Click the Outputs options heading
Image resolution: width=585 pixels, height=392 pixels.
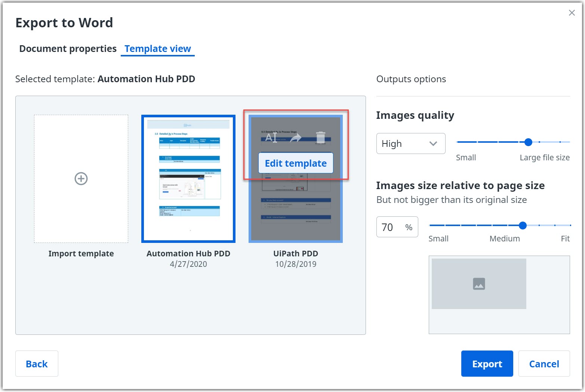click(x=411, y=79)
